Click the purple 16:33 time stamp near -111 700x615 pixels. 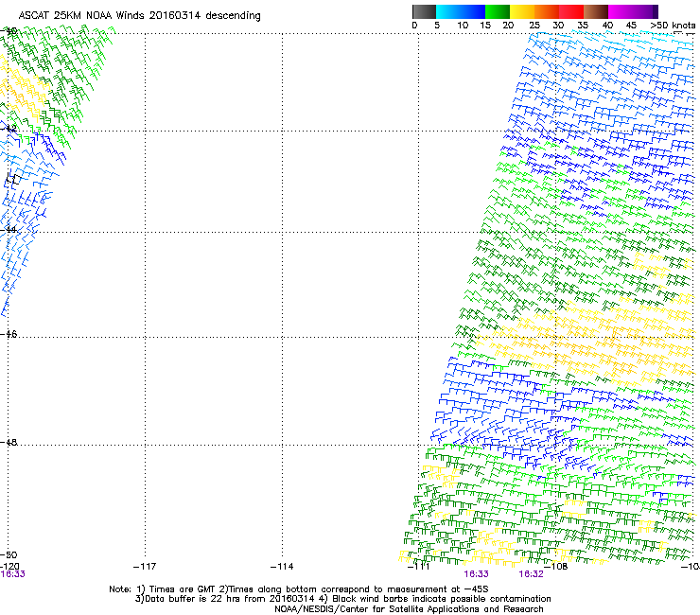(x=477, y=574)
